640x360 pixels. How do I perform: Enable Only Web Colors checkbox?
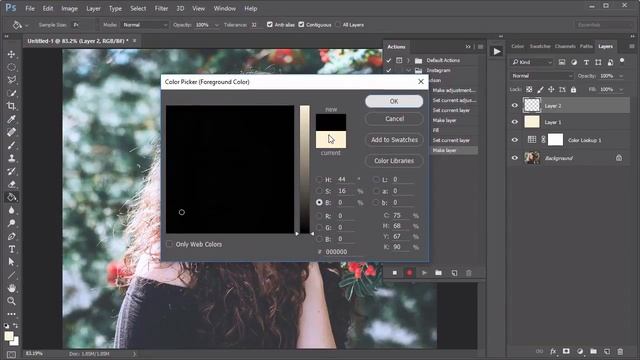click(x=169, y=244)
